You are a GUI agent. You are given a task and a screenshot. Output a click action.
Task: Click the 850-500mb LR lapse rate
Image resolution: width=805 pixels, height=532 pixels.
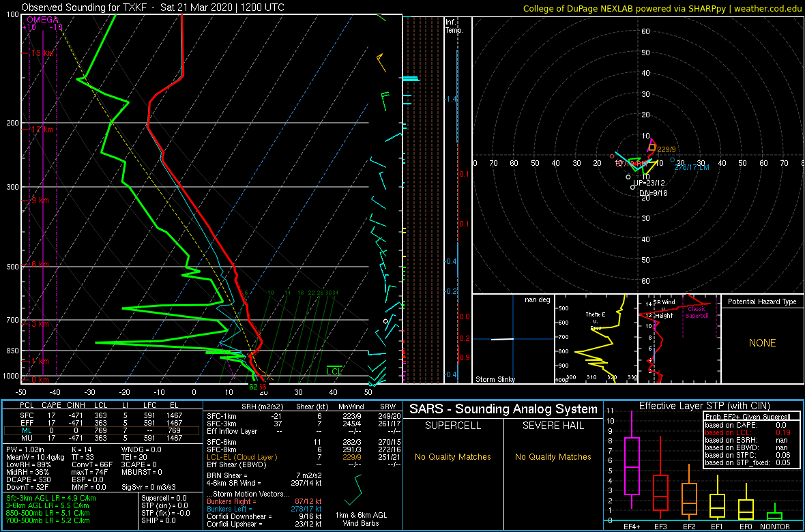(48, 513)
